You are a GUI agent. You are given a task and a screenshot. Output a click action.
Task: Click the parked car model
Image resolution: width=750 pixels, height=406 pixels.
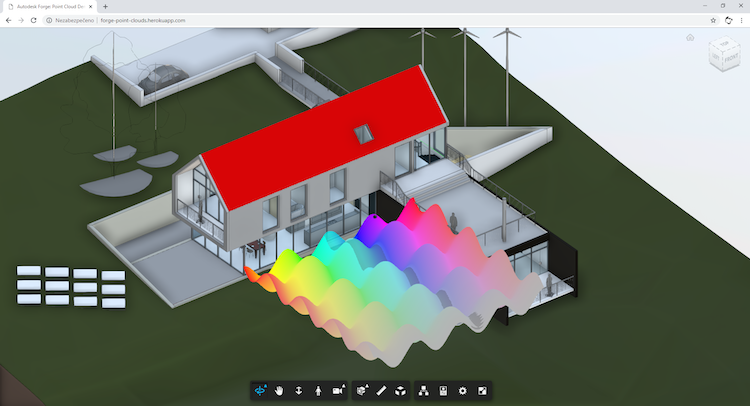(x=164, y=78)
